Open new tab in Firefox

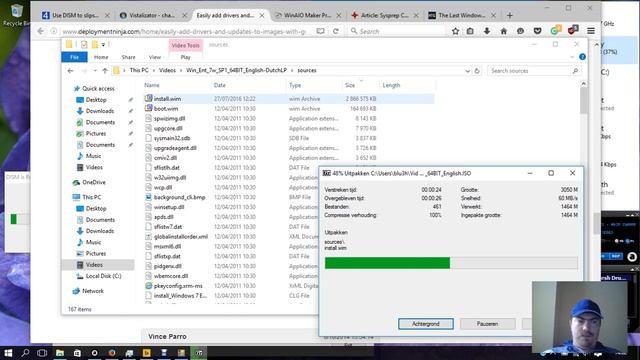coord(509,16)
